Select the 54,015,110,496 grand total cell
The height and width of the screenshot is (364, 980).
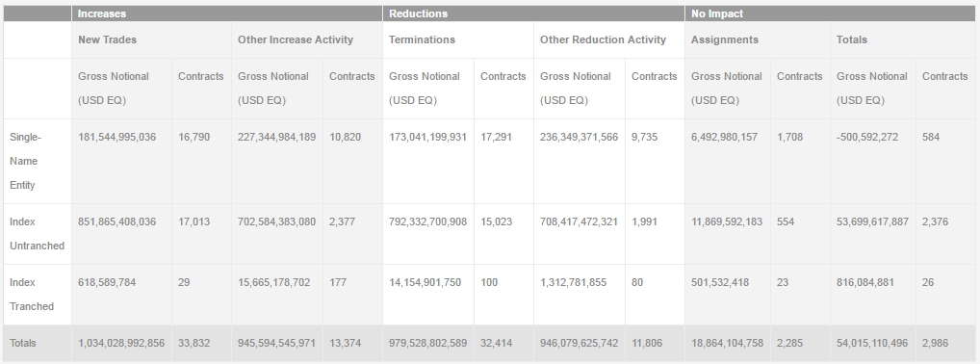pyautogui.click(x=873, y=343)
